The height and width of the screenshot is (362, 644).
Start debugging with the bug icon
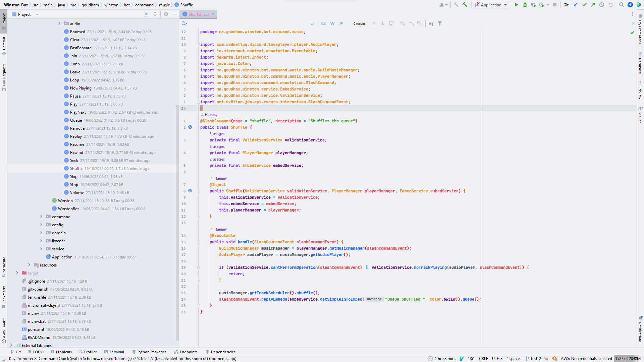pos(525,5)
